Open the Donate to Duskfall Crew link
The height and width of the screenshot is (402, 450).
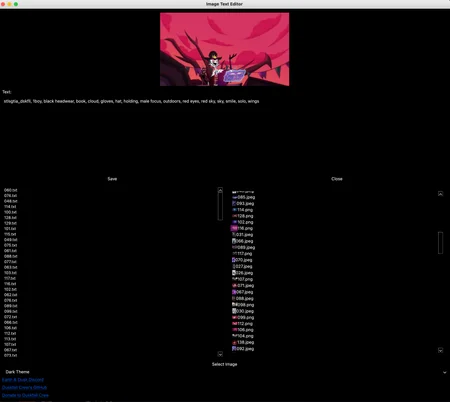[25, 395]
